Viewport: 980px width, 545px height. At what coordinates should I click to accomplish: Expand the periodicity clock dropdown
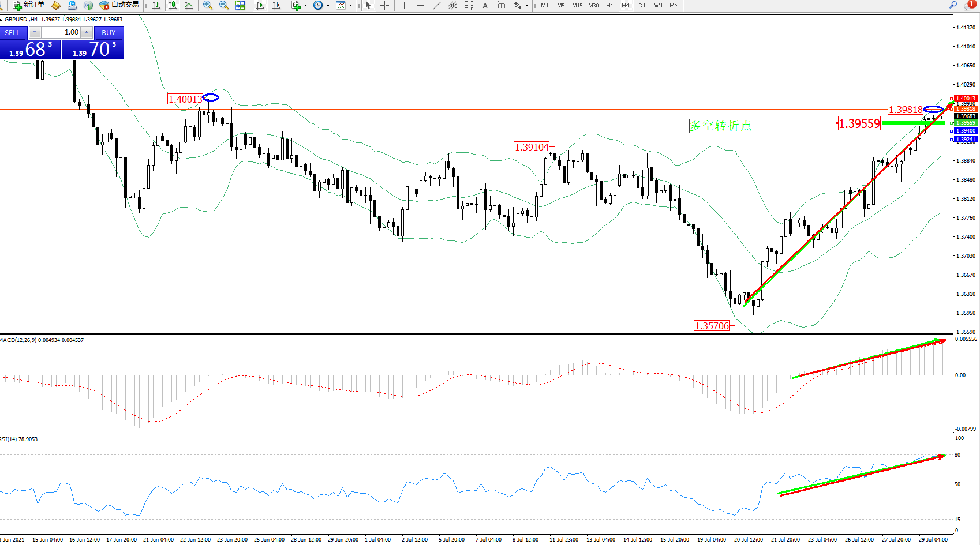point(328,6)
